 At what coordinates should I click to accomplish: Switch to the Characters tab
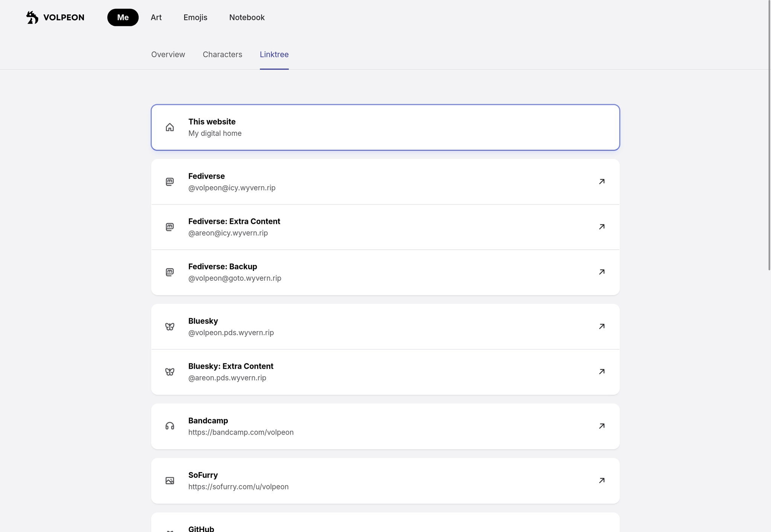click(x=222, y=55)
